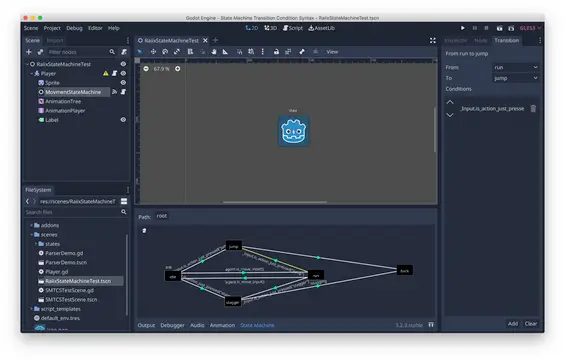Screen dimensions: 565x360
Task: Select the Select Mode arrow tool
Action: click(140, 52)
